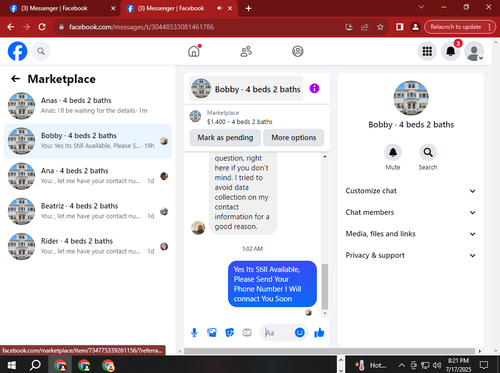This screenshot has height=373, width=500.
Task: Click the address bar URL
Action: 141,27
